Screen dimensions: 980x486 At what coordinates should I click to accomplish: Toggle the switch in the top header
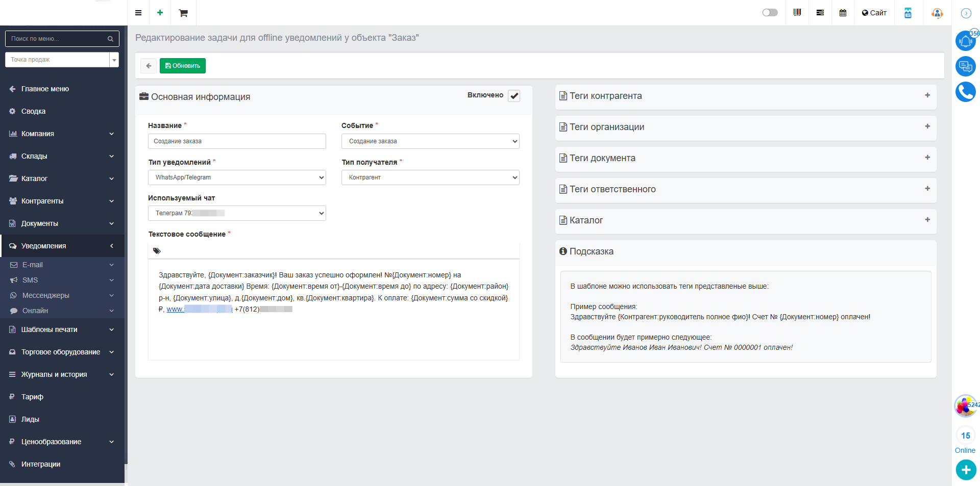770,13
